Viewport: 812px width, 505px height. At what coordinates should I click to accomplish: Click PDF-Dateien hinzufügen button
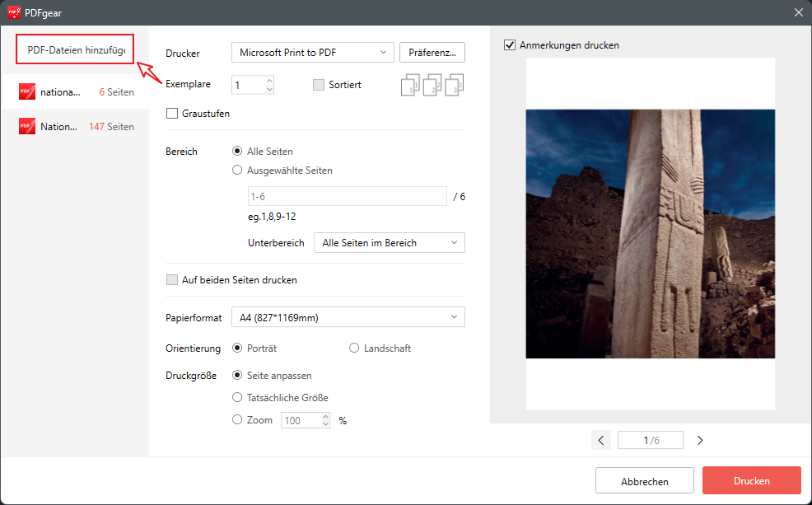75,50
